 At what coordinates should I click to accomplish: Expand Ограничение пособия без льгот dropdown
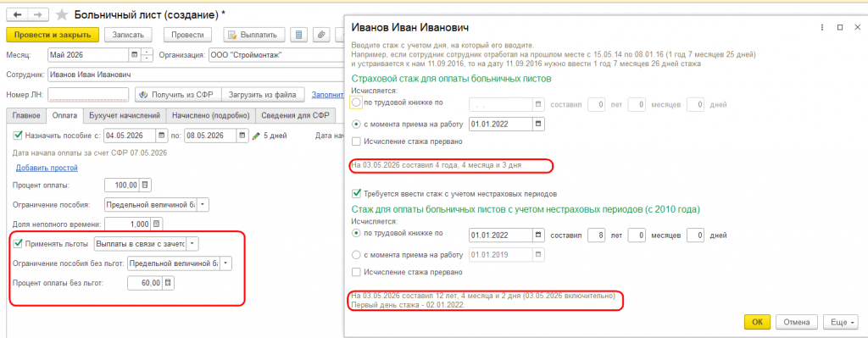pos(226,263)
